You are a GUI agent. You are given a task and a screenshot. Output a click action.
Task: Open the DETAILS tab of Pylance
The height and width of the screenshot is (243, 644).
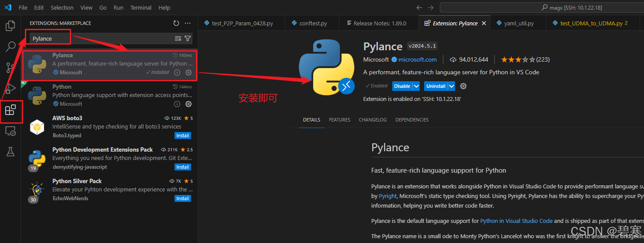tap(312, 120)
